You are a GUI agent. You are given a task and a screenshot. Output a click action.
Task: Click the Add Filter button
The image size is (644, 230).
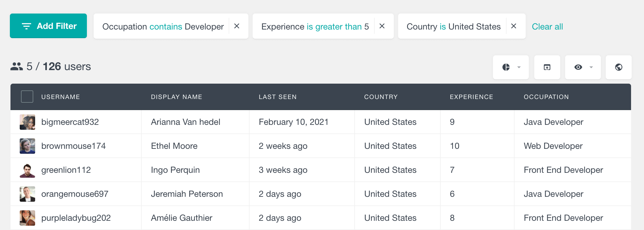pyautogui.click(x=48, y=26)
